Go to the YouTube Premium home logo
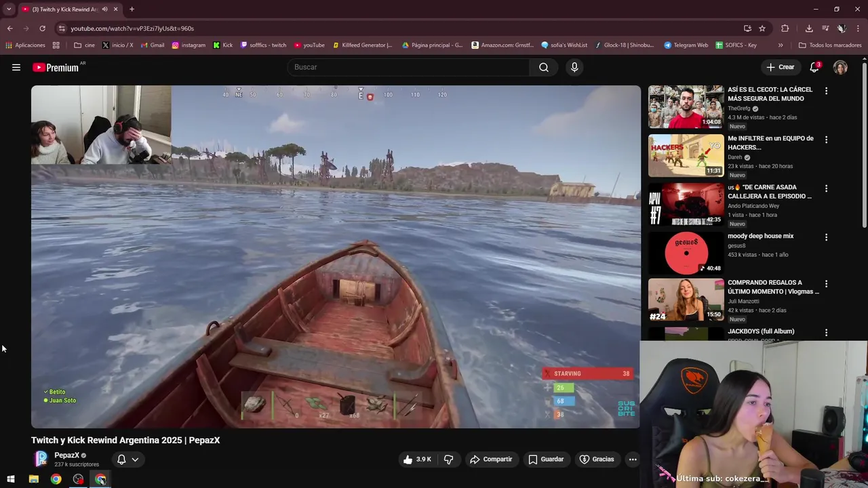 coord(56,67)
